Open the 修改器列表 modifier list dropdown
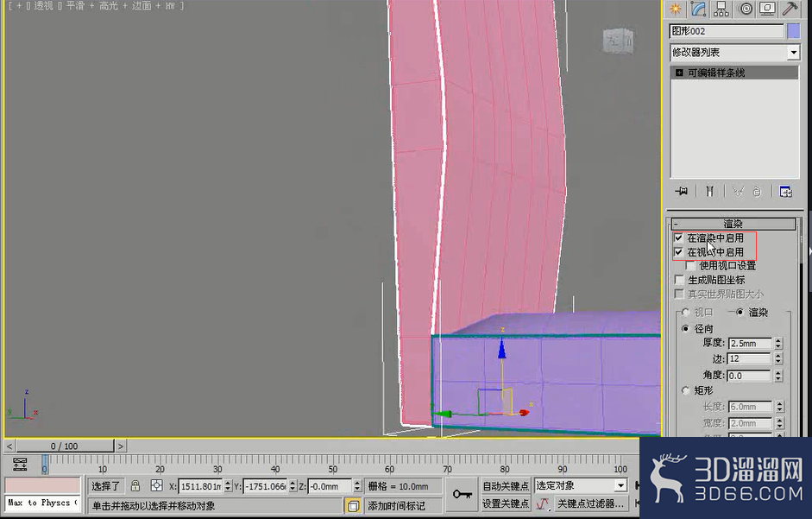The width and height of the screenshot is (812, 519). click(734, 53)
